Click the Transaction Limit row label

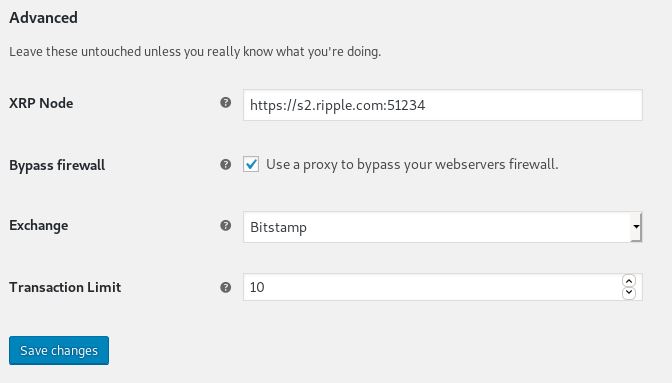(65, 287)
